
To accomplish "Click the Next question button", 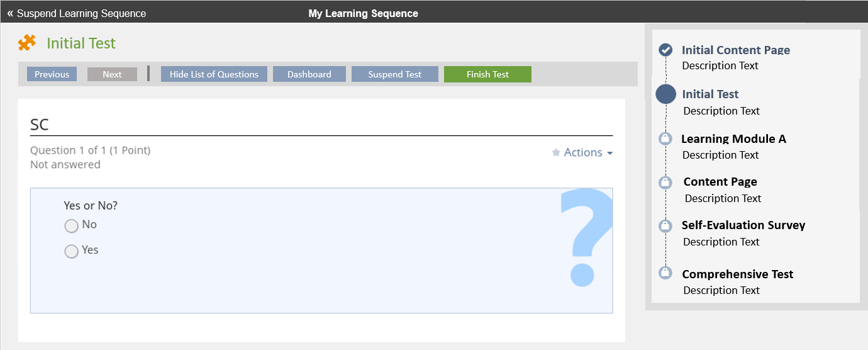I will tap(112, 74).
